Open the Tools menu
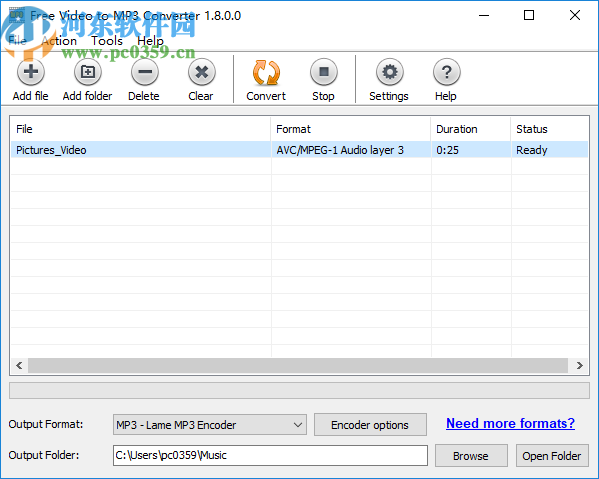 (x=107, y=40)
